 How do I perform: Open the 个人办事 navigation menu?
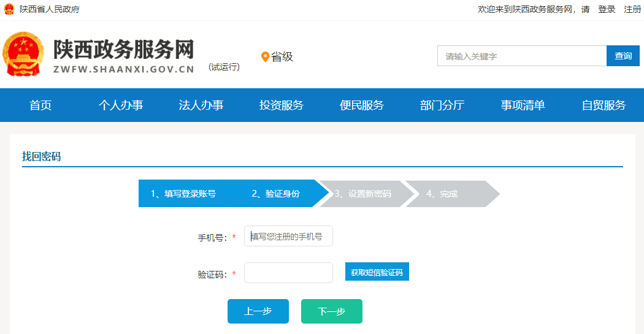121,105
